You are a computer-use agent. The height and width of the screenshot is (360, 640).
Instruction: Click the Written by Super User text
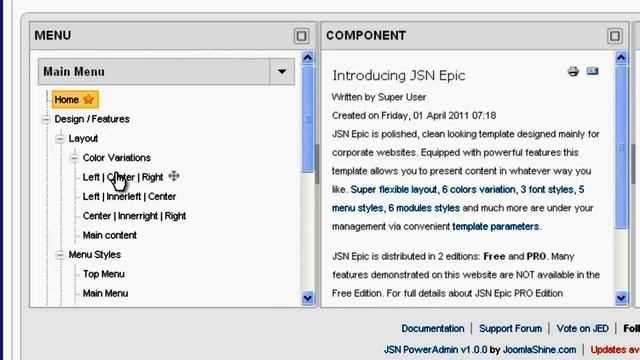[x=379, y=97]
